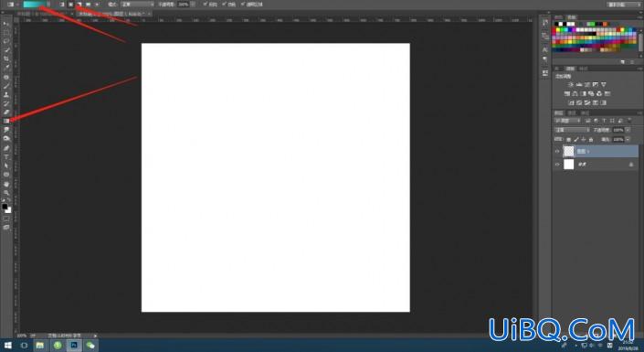This screenshot has width=644, height=352.
Task: Select the Hand tool
Action: coord(6,184)
